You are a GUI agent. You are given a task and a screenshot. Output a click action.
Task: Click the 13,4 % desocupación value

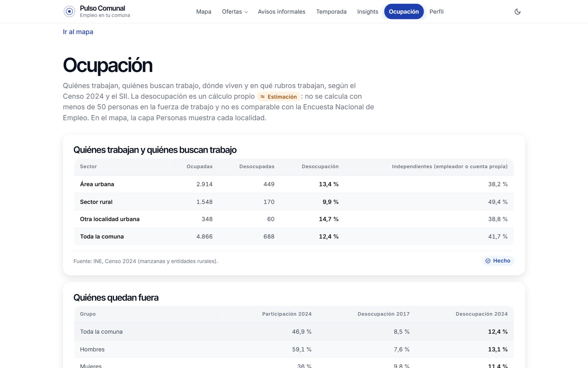tap(329, 184)
